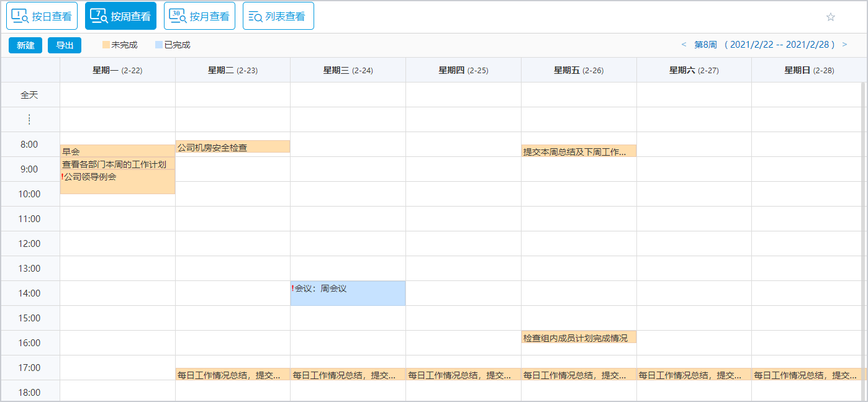This screenshot has width=868, height=402.
Task: Expand hidden hours via dotted ellipsis
Action: 29,120
